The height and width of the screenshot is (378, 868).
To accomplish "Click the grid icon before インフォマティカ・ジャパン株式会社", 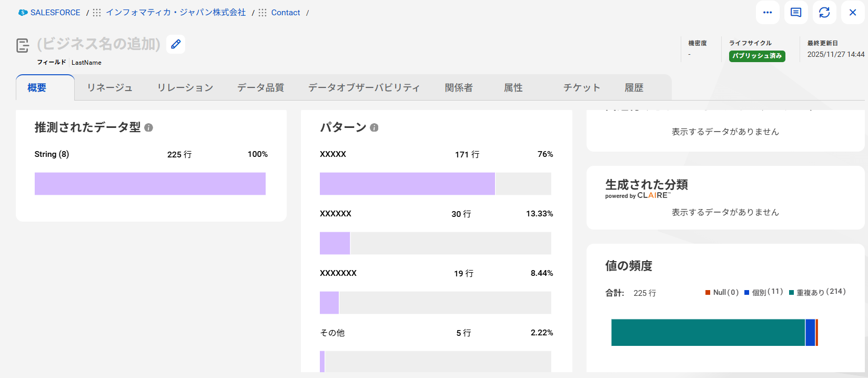I will click(x=97, y=13).
